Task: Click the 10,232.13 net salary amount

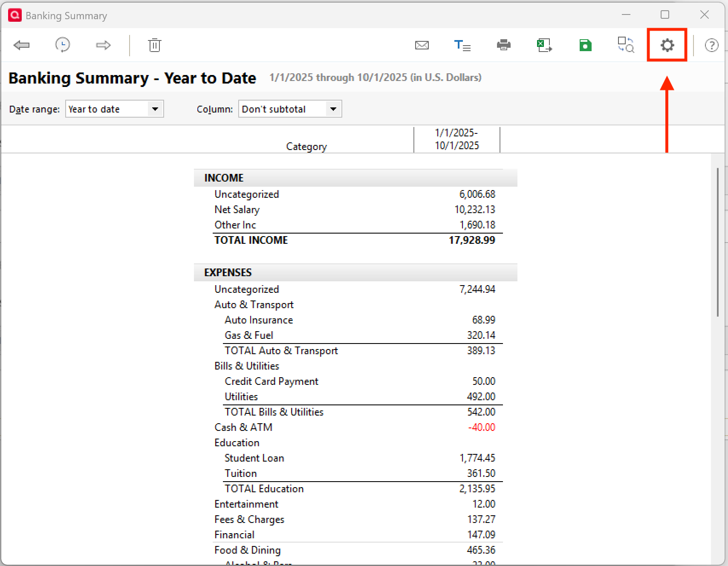Action: [x=475, y=210]
